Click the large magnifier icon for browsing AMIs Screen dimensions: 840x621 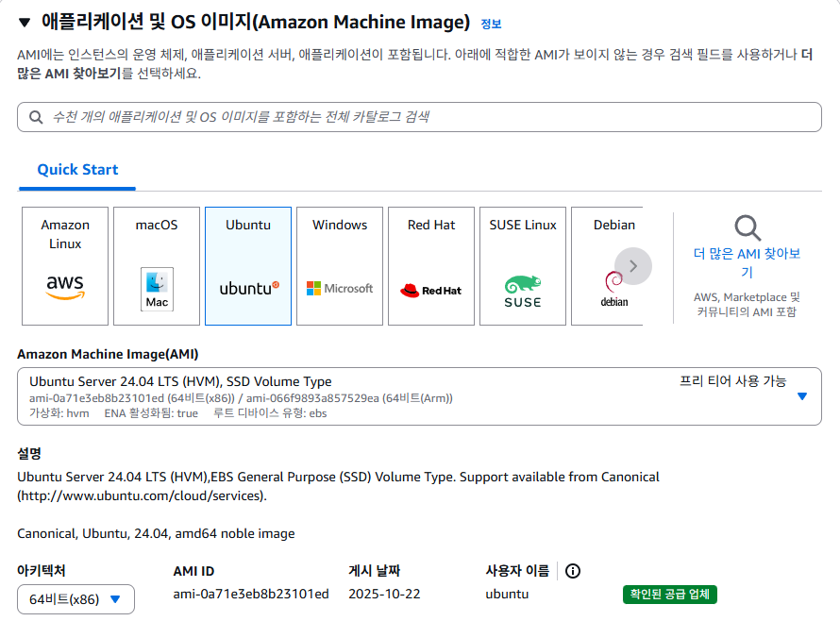coord(748,227)
